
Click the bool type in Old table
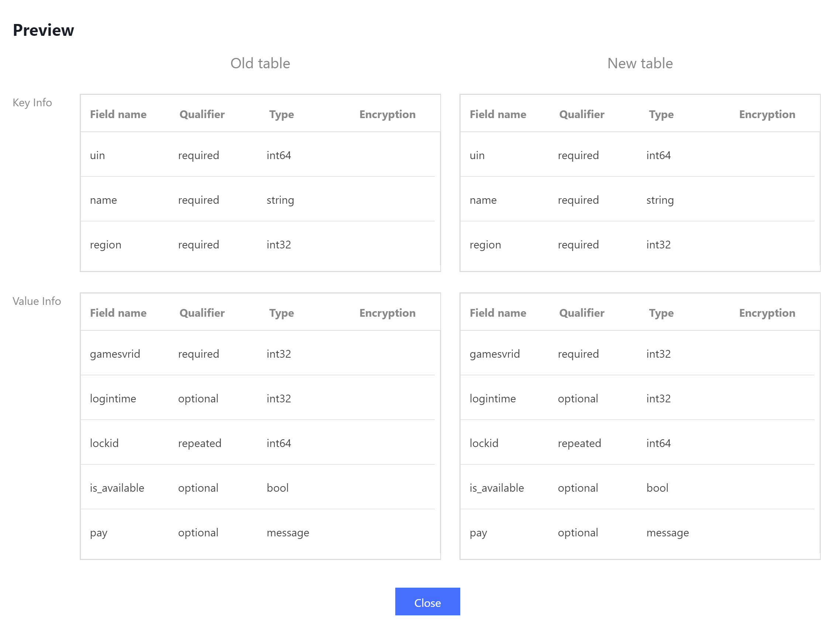pyautogui.click(x=278, y=488)
